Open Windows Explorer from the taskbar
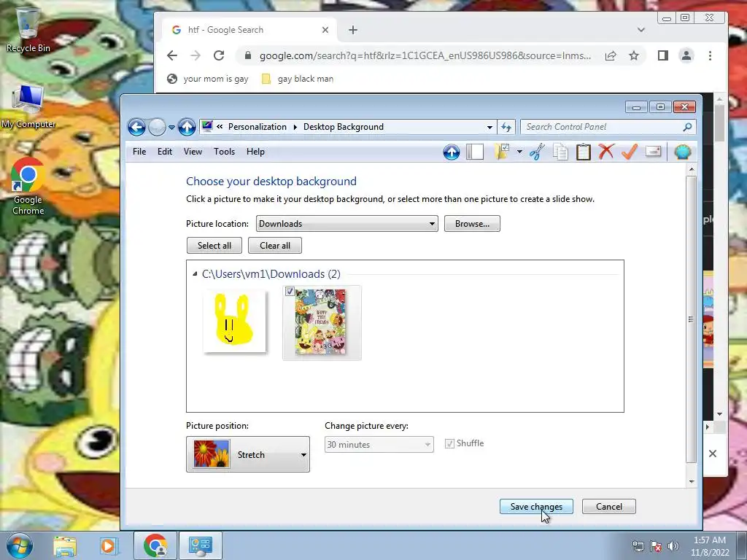 click(65, 545)
